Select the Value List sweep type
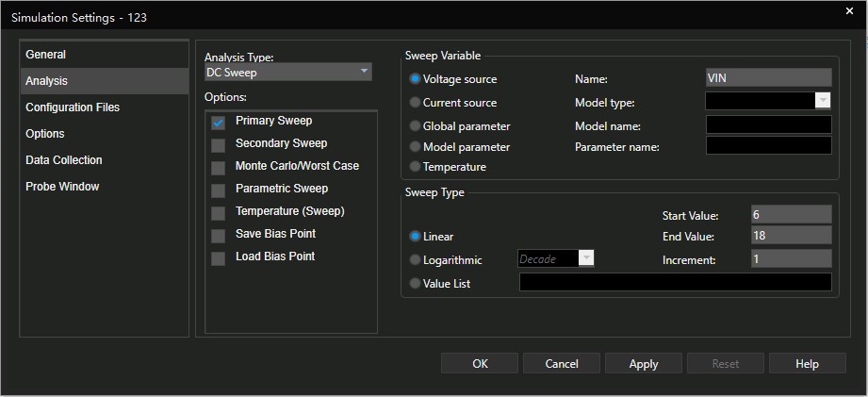This screenshot has width=868, height=397. click(415, 284)
